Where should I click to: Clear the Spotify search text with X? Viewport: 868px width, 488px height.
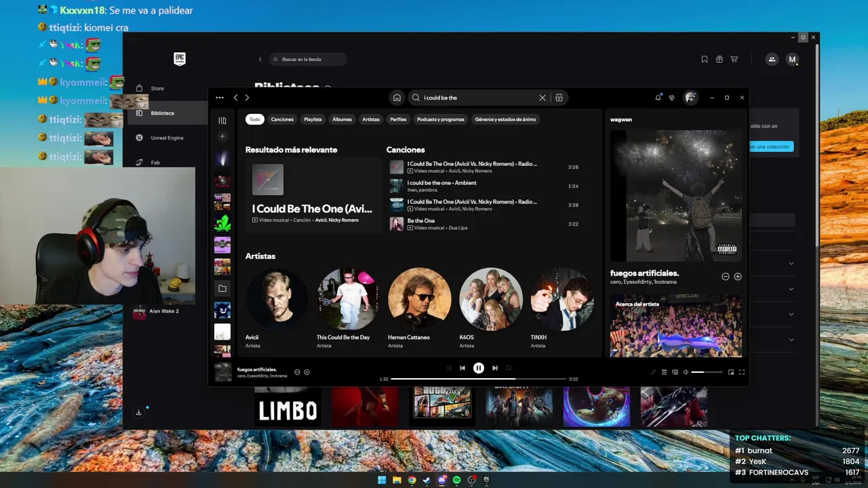tap(542, 98)
